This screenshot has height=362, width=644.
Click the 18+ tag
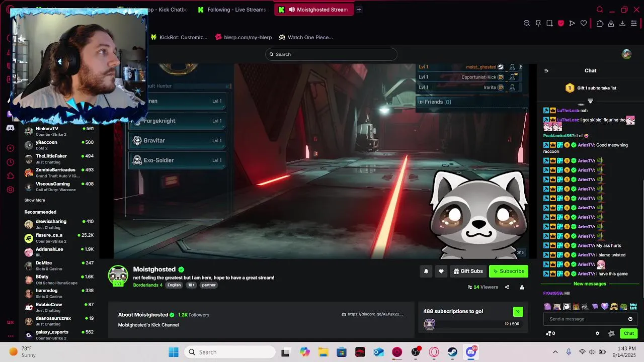pyautogui.click(x=191, y=285)
